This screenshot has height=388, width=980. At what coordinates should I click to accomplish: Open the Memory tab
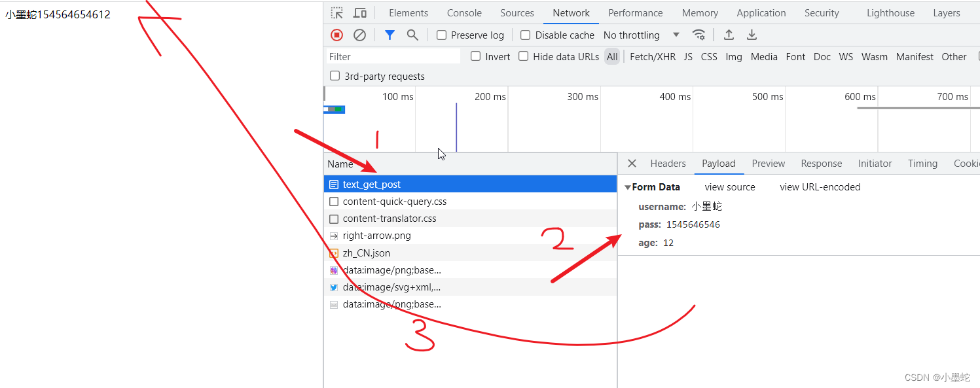[x=700, y=13]
